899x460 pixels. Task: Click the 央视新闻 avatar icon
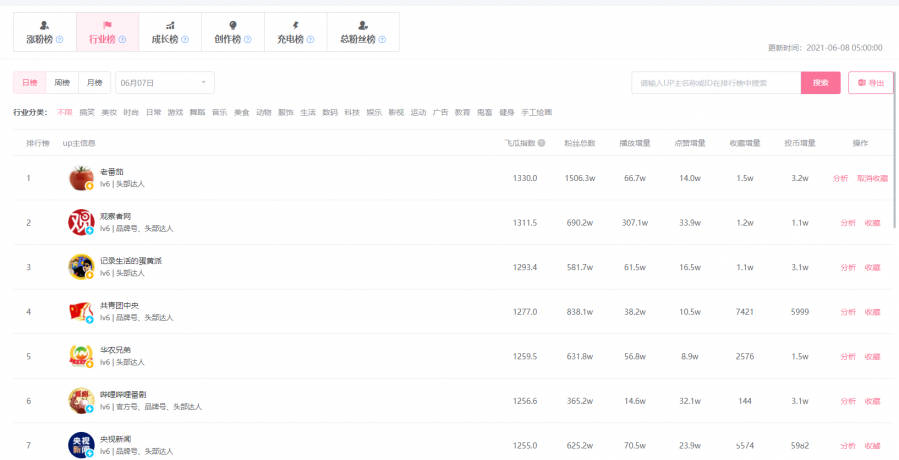(81, 445)
